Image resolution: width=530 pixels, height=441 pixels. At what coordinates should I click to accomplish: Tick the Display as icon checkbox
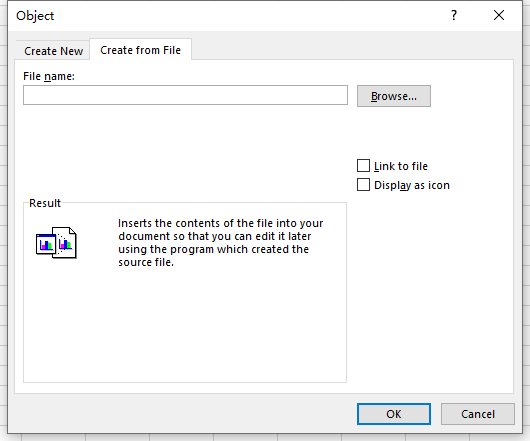[x=363, y=185]
